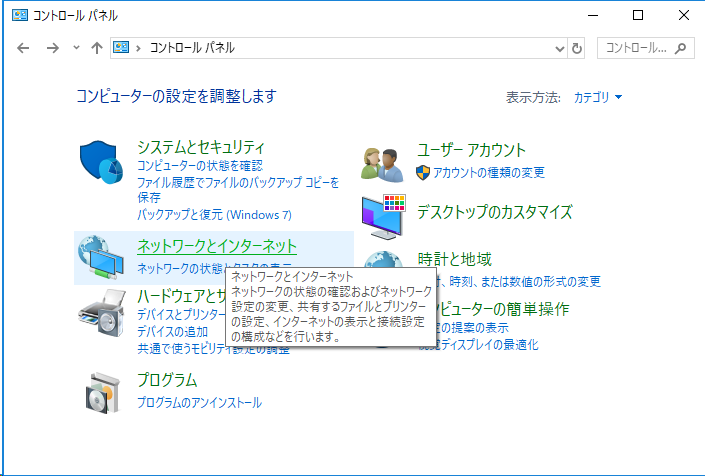Open the カテゴリ view mode dropdown
This screenshot has height=476, width=705.
(597, 98)
